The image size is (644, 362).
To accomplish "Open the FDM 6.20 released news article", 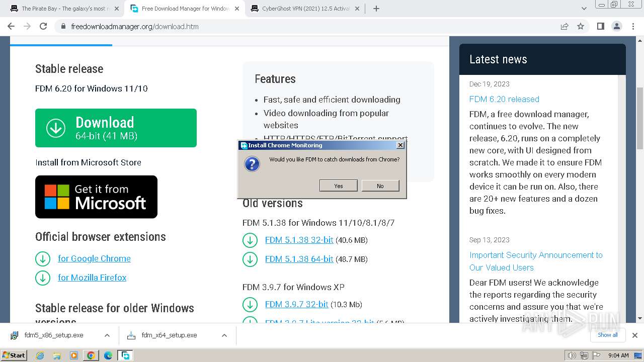I will click(x=504, y=99).
